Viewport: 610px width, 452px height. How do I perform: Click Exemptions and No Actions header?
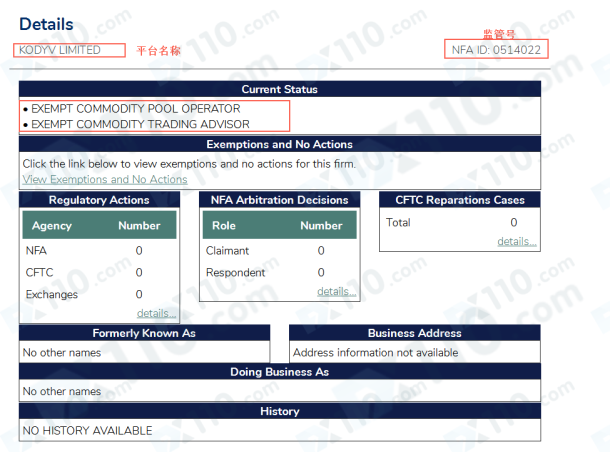click(x=280, y=144)
